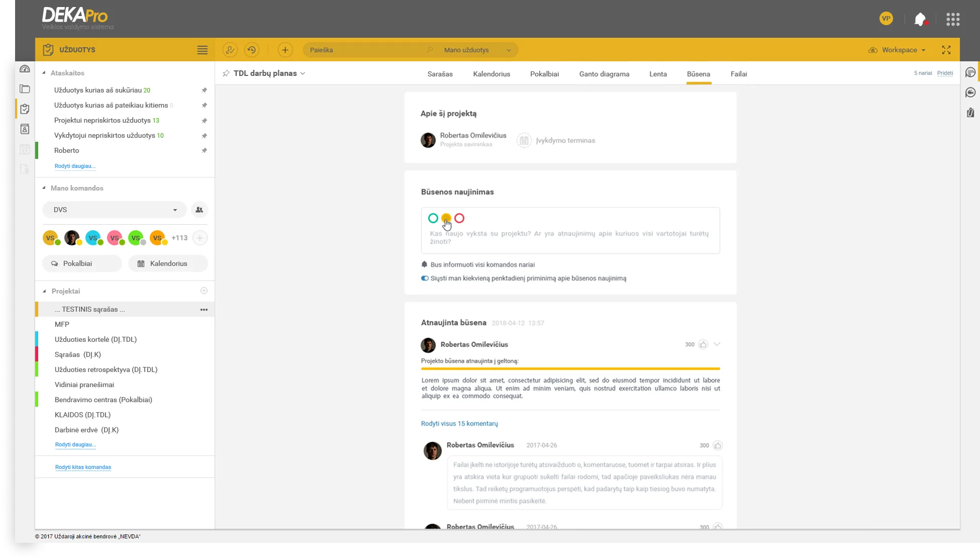Click Rodyti daugiau under Projektai
980x560 pixels.
pos(75,445)
